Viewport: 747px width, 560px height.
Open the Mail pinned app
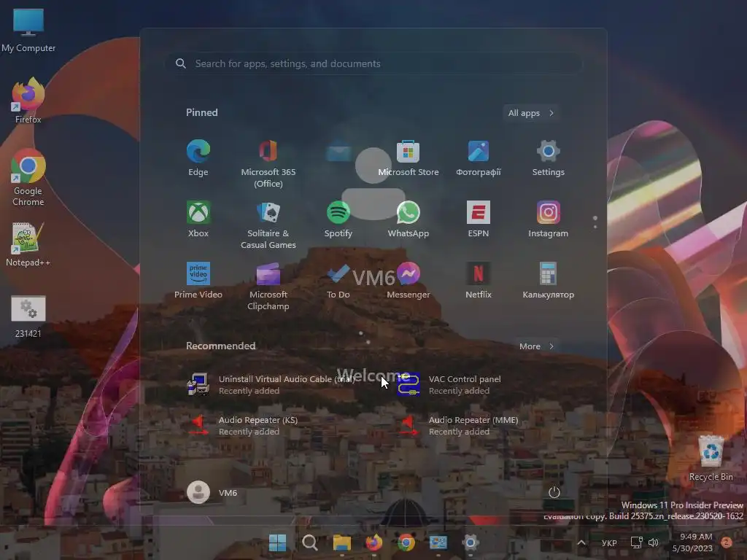(x=338, y=153)
